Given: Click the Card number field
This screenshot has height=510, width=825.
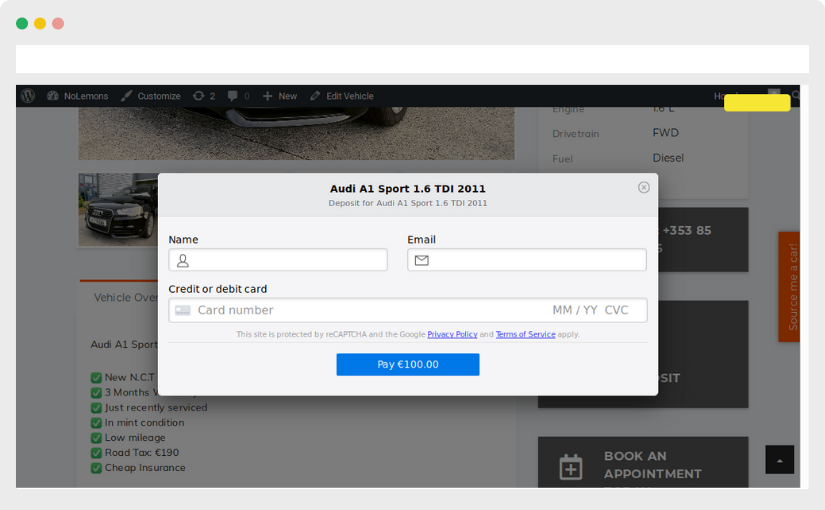Looking at the screenshot, I should [236, 310].
